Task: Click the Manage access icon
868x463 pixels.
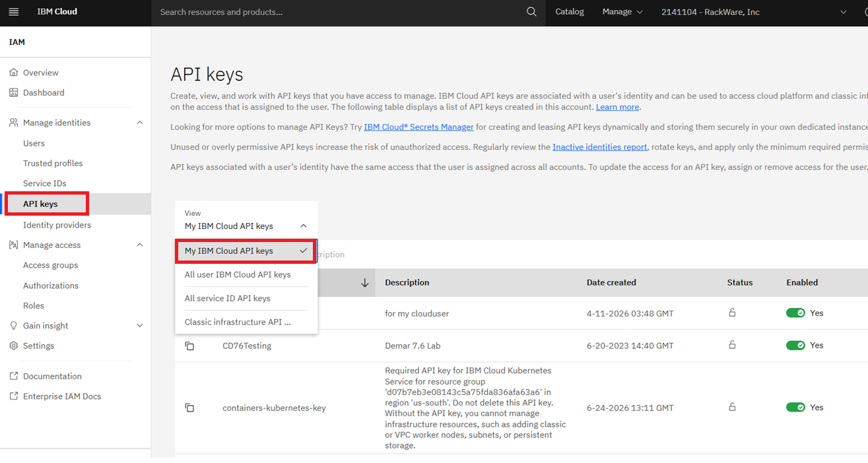Action: coord(13,245)
